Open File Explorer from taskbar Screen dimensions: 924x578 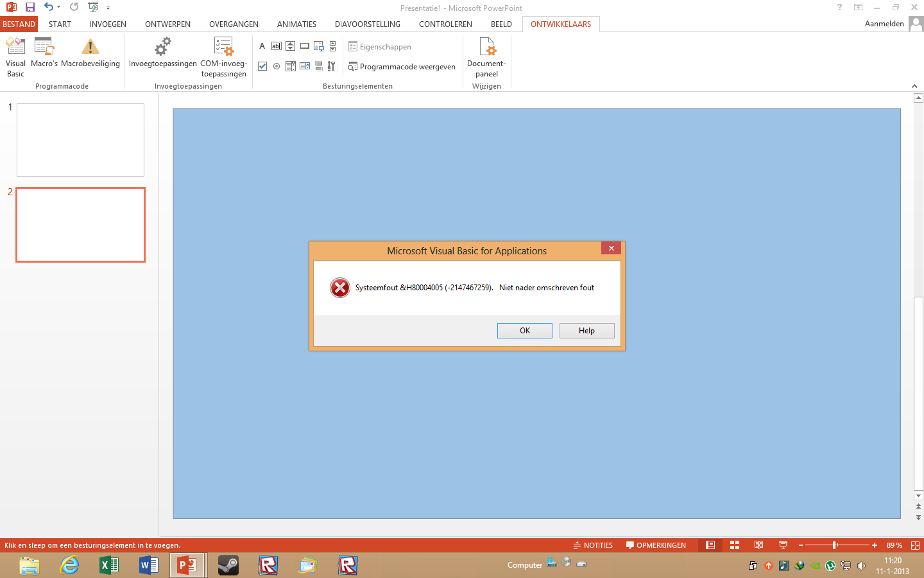point(30,565)
